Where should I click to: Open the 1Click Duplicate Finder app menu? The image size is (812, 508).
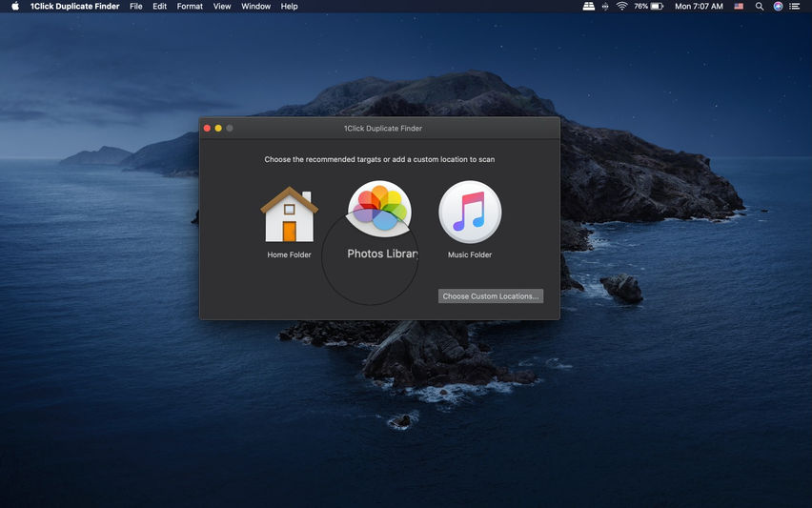pyautogui.click(x=74, y=7)
